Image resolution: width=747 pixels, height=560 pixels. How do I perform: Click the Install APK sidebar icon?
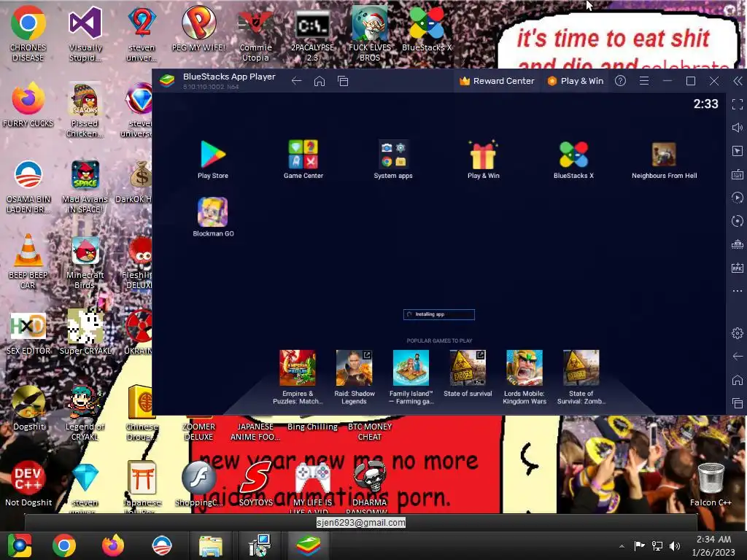[738, 268]
